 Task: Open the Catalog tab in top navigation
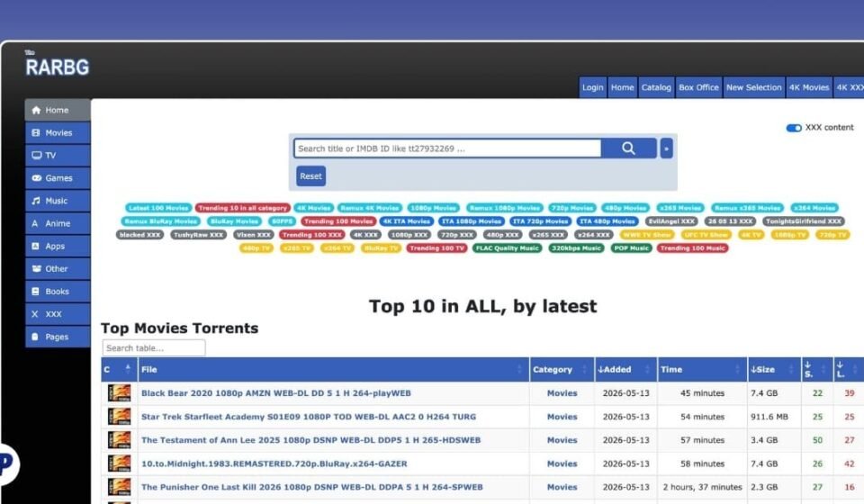tap(656, 87)
